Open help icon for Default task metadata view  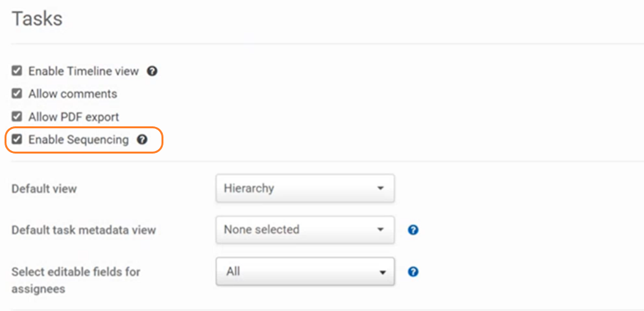(414, 230)
